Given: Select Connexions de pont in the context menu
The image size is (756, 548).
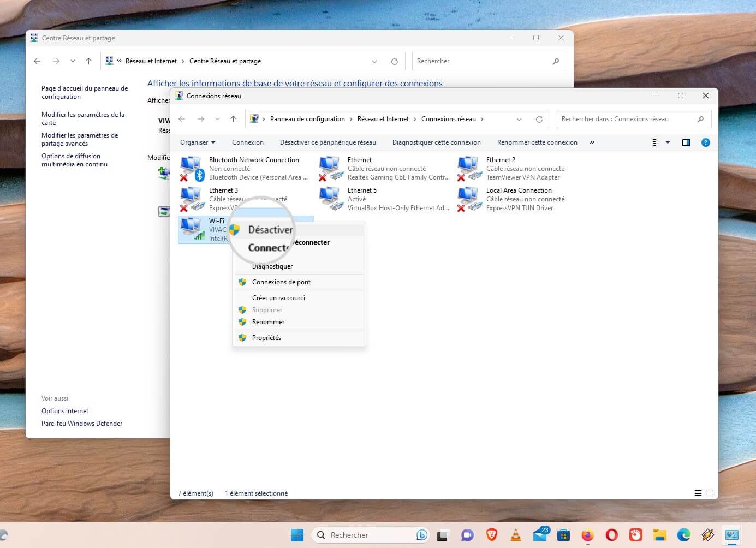Looking at the screenshot, I should [x=299, y=282].
